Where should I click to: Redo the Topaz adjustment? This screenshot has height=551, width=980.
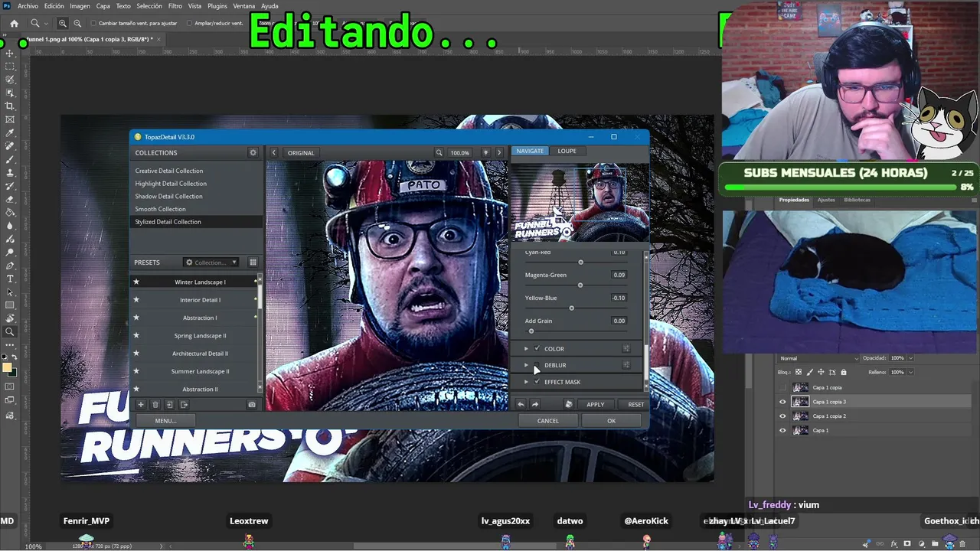click(535, 404)
